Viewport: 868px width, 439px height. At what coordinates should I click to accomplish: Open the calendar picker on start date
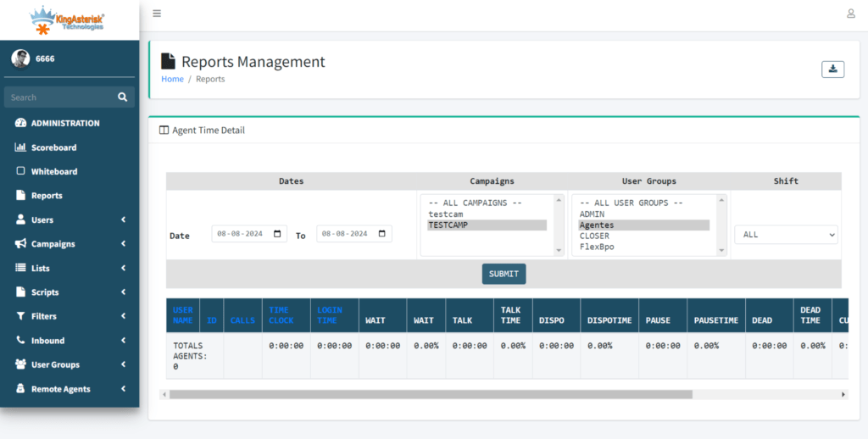point(278,234)
